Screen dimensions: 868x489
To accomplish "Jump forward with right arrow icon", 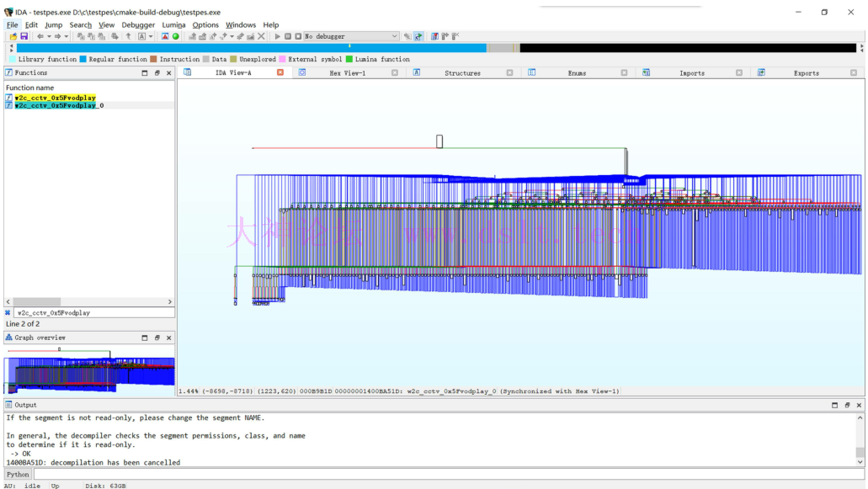I will click(x=57, y=36).
